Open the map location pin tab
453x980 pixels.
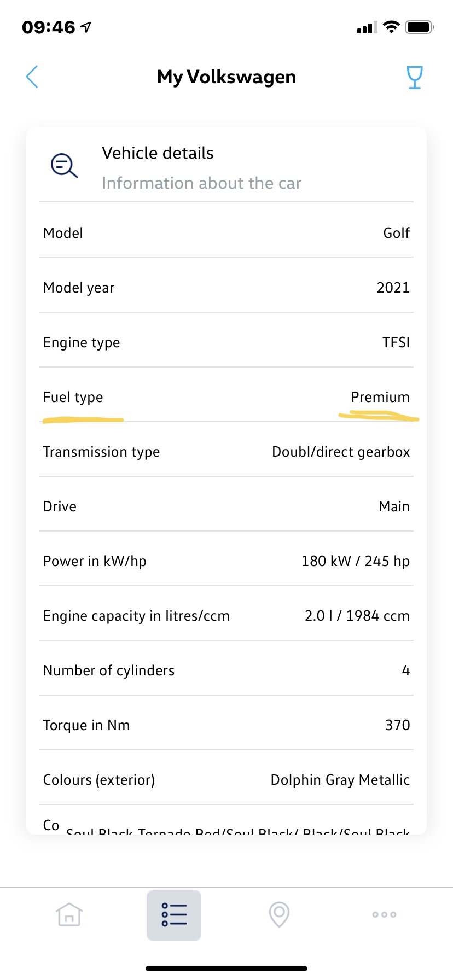tap(279, 914)
